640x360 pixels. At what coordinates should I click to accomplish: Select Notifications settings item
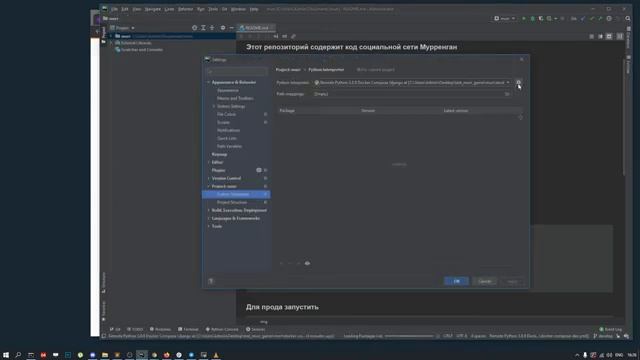point(229,130)
